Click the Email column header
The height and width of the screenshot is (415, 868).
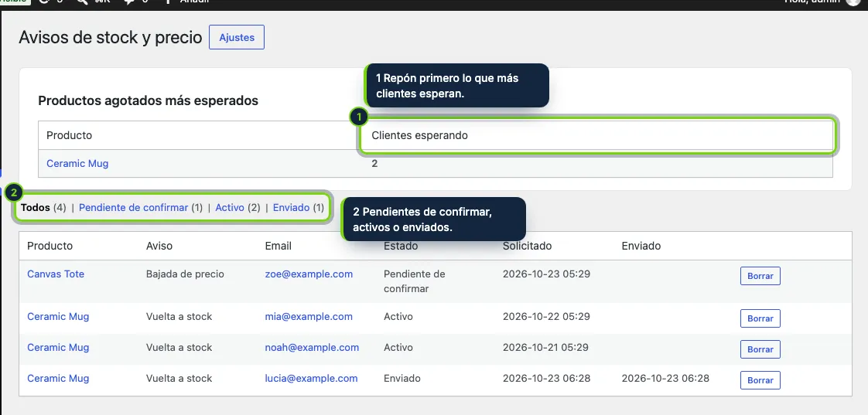pyautogui.click(x=278, y=246)
